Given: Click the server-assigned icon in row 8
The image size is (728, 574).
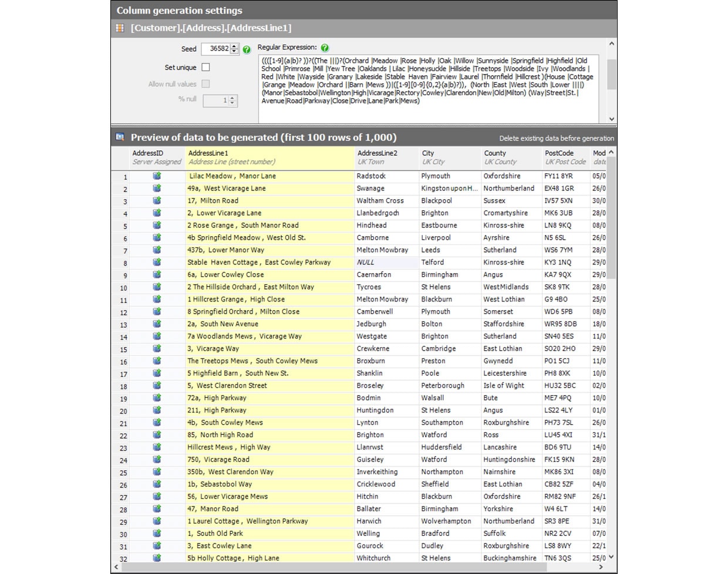Looking at the screenshot, I should click(157, 262).
